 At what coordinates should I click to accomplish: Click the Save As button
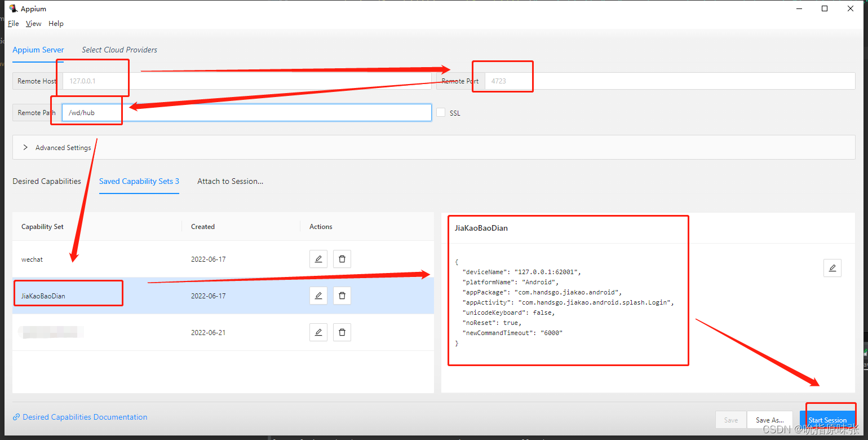point(770,420)
